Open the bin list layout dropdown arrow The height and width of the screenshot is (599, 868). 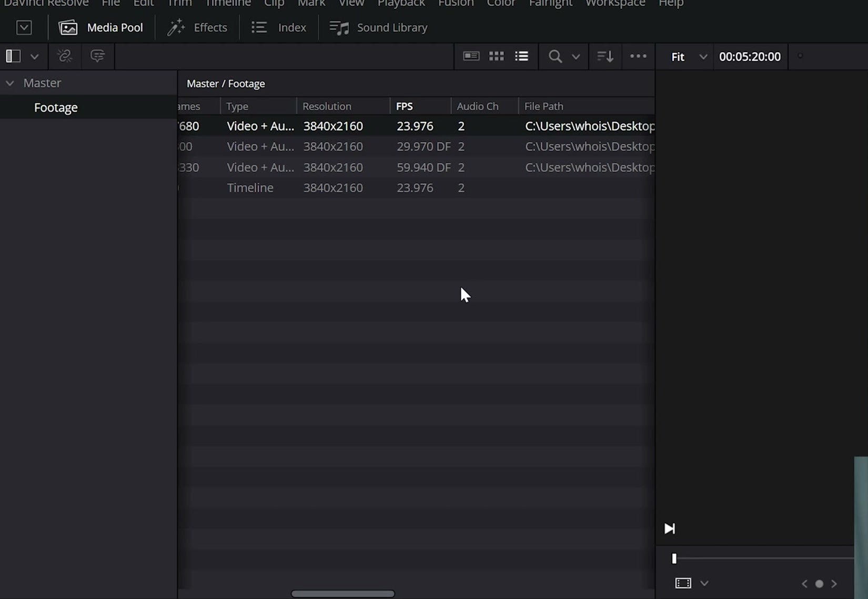(x=34, y=56)
